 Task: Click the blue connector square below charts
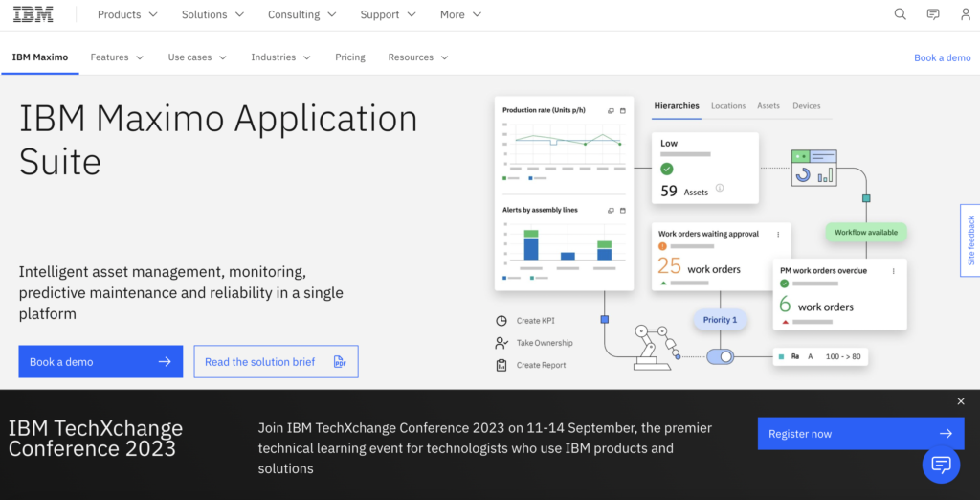[605, 319]
